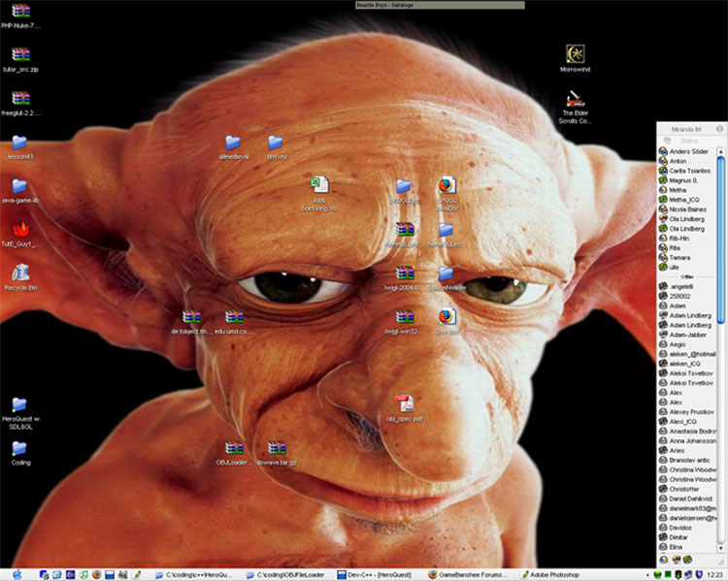Select contact Anders Söder in Miranda

pyautogui.click(x=687, y=151)
